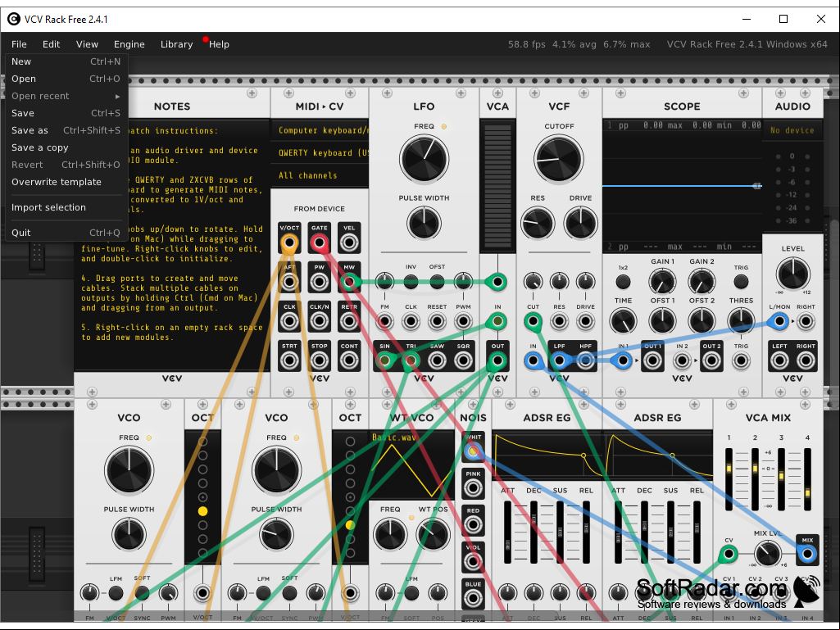Screen dimensions: 840x630
Task: Select Save as menu entry
Action: coord(66,130)
